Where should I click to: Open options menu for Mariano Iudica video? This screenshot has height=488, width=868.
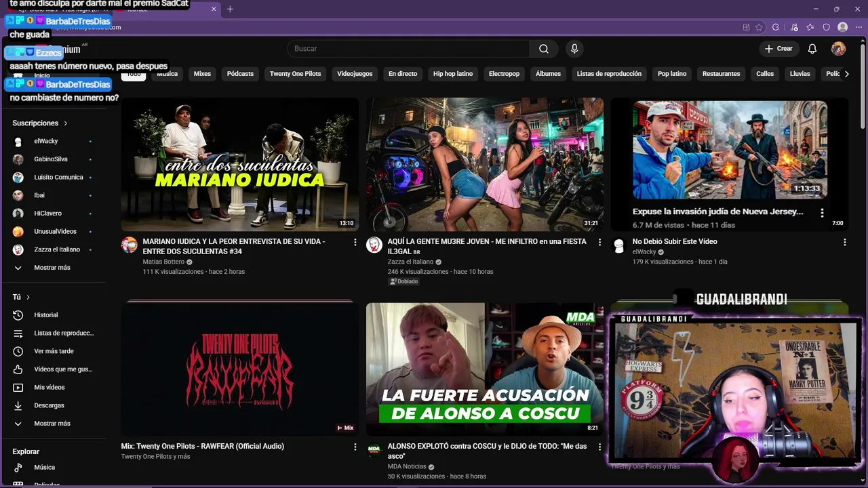click(355, 242)
